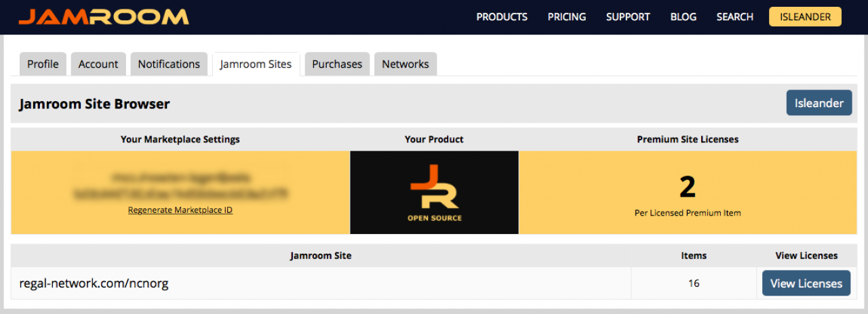Image resolution: width=868 pixels, height=314 pixels.
Task: Click the View Licenses column header
Action: [x=806, y=256]
